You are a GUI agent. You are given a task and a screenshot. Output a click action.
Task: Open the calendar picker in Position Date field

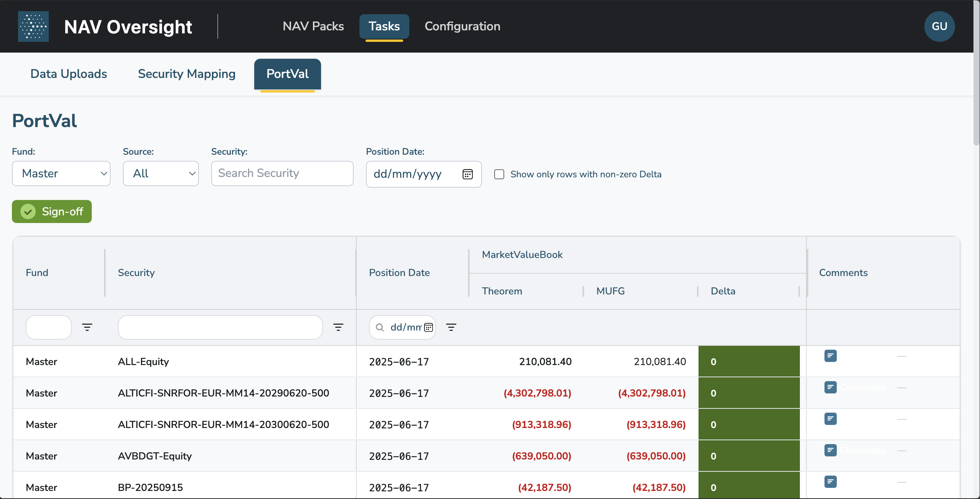pos(467,174)
